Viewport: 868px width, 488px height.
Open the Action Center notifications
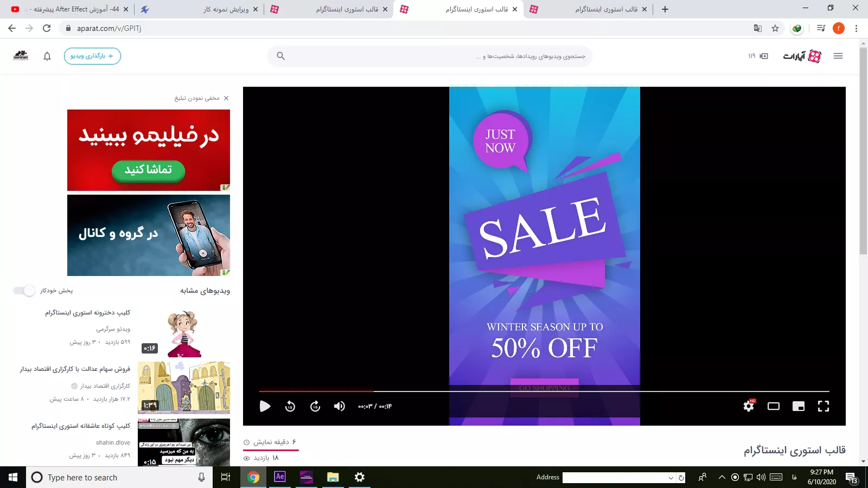[851, 478]
